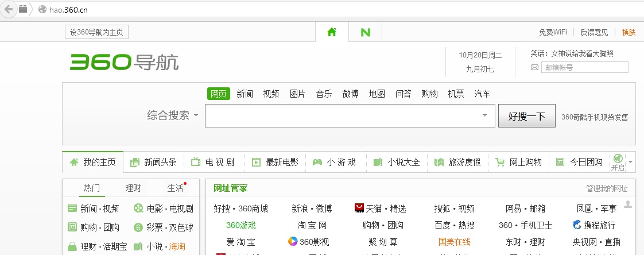Click the 小说大全 book icon
Screen dimensions: 644x255
tap(378, 162)
